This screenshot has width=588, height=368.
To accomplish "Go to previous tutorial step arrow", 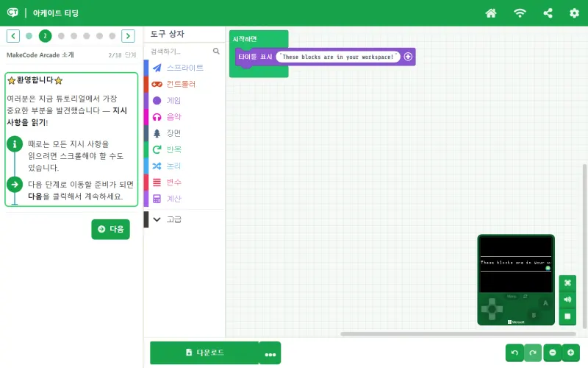I will tap(13, 36).
